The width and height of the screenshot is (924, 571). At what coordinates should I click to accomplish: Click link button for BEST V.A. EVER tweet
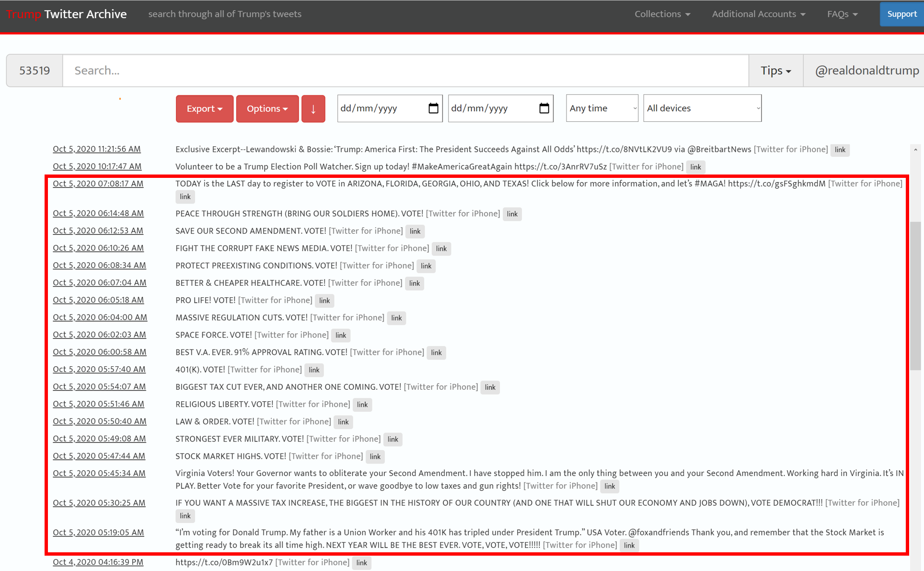click(x=436, y=352)
